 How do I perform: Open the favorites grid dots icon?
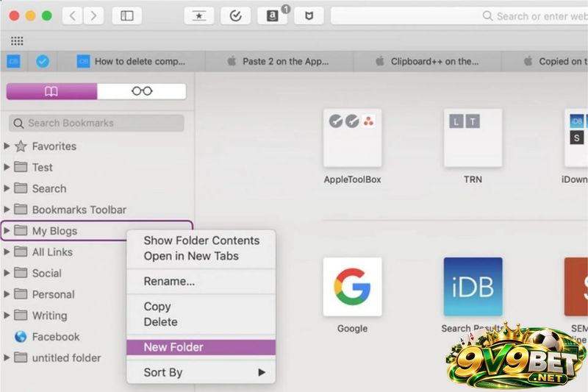[x=17, y=41]
